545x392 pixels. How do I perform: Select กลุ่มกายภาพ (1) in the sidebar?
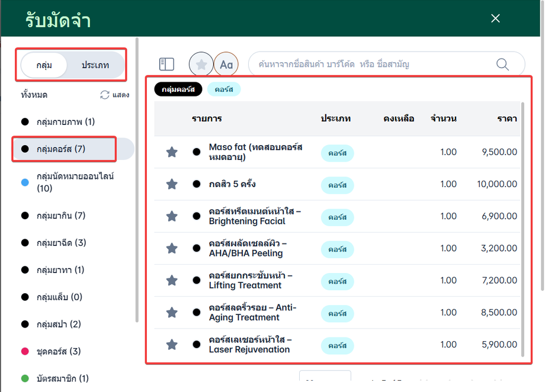[x=65, y=122]
